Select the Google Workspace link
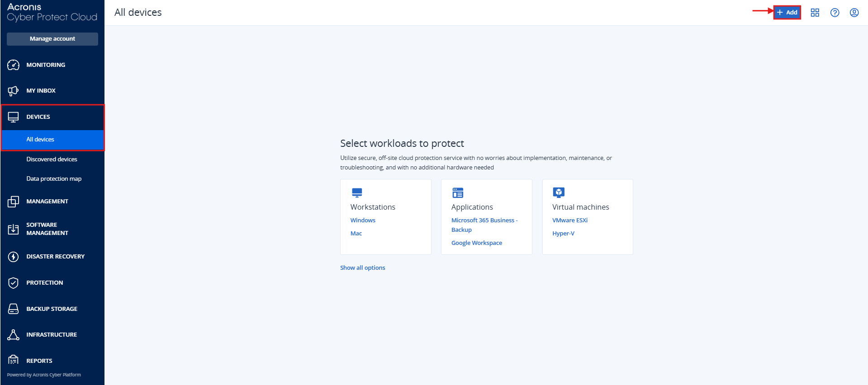868x385 pixels. click(477, 243)
